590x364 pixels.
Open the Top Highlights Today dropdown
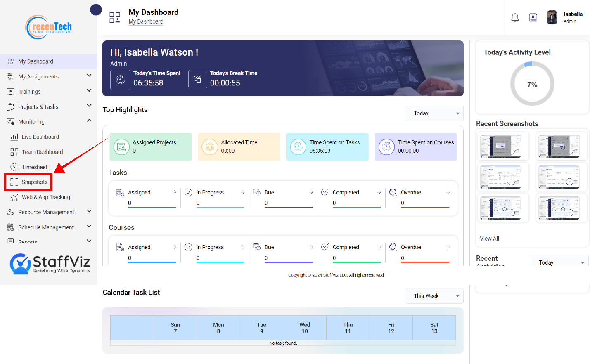[x=435, y=113]
